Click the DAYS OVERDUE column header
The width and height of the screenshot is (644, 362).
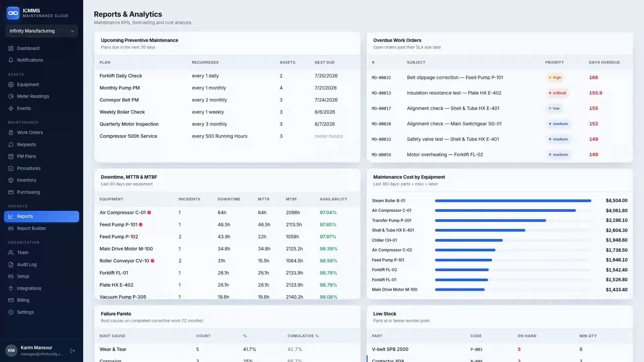point(604,62)
